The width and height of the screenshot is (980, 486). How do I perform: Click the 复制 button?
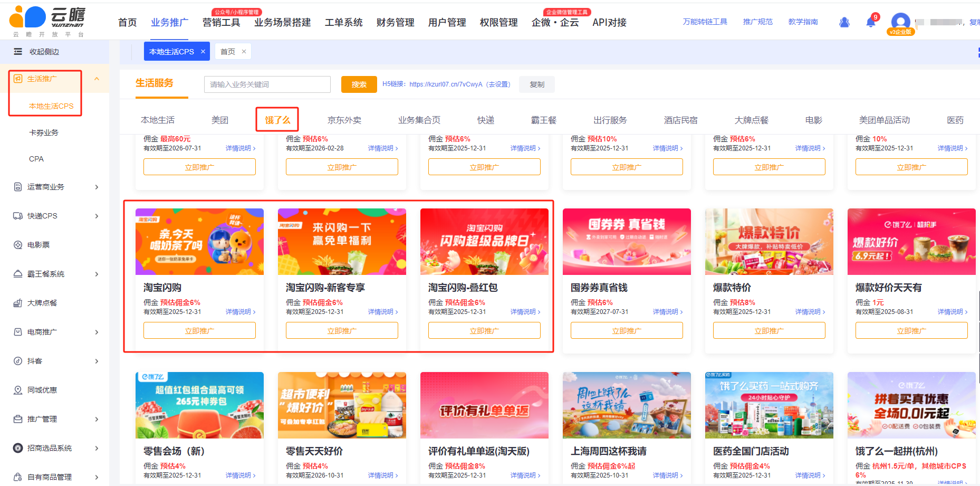[x=537, y=84]
